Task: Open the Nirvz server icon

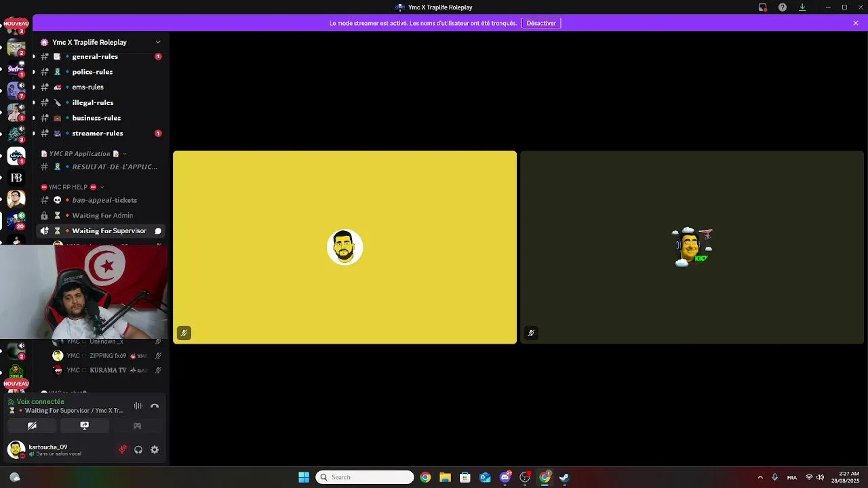Action: point(16,157)
